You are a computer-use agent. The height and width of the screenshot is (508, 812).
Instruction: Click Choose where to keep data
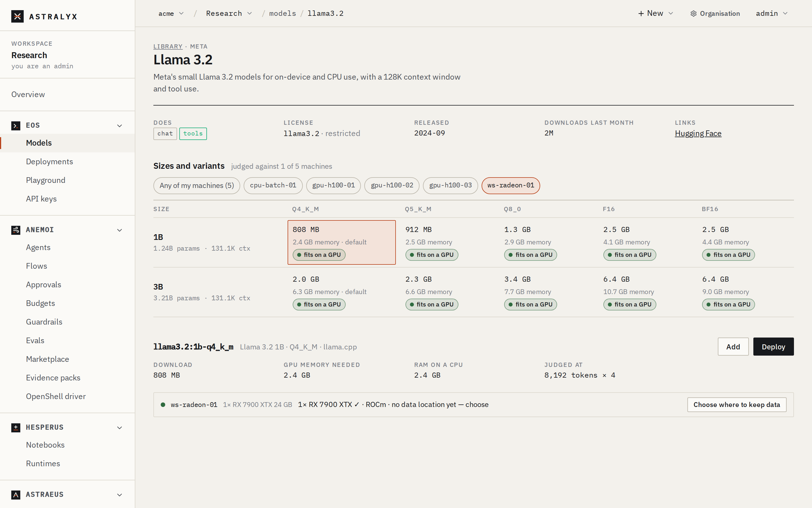(x=736, y=404)
